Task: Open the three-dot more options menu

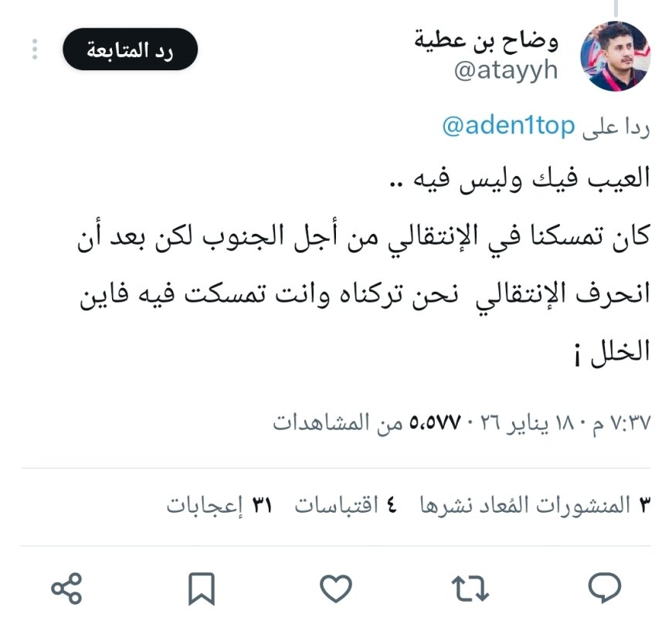Action: click(35, 49)
